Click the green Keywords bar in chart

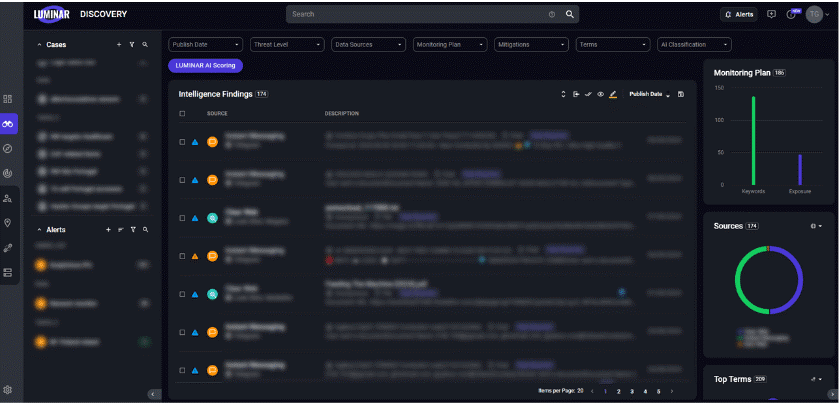click(753, 141)
